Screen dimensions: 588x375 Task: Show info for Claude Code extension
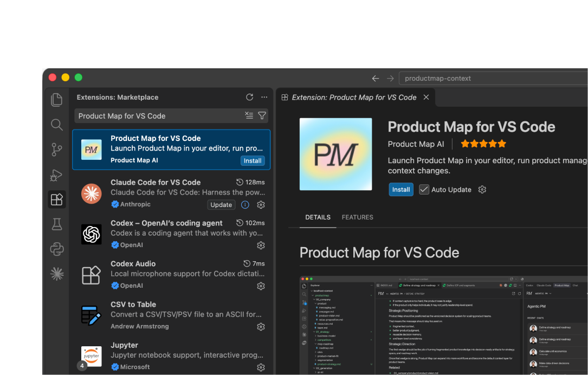[x=245, y=204]
